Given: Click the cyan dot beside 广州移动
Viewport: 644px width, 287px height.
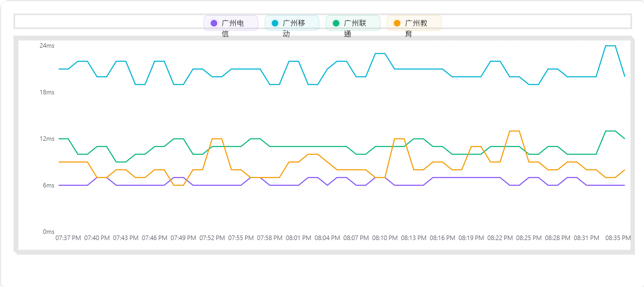Looking at the screenshot, I should 275,23.
